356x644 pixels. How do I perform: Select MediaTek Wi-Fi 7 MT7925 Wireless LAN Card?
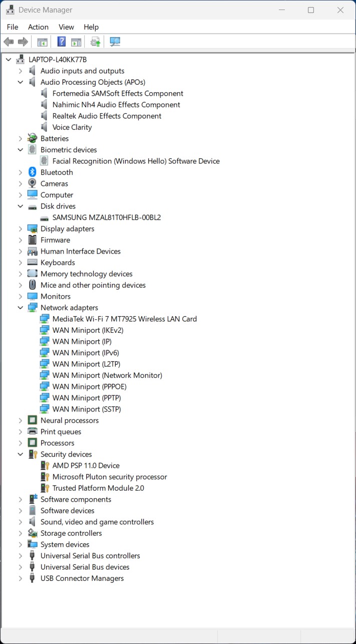[x=125, y=319]
